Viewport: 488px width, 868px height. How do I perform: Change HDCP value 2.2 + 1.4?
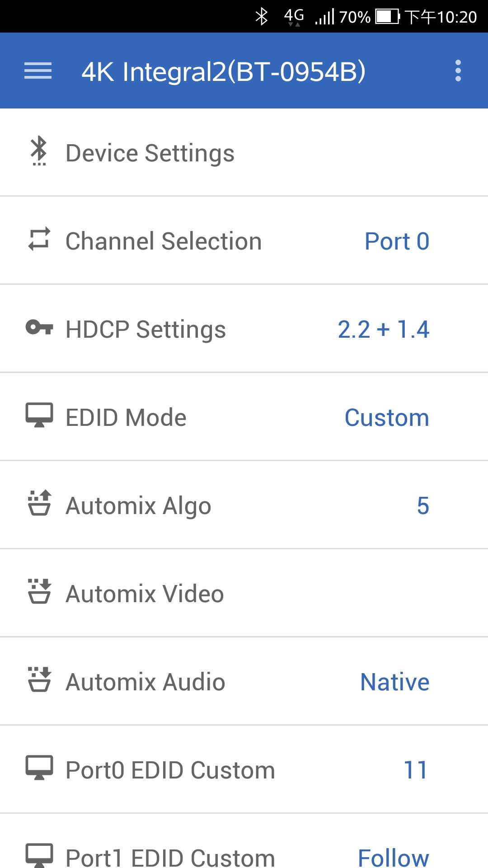(x=383, y=329)
